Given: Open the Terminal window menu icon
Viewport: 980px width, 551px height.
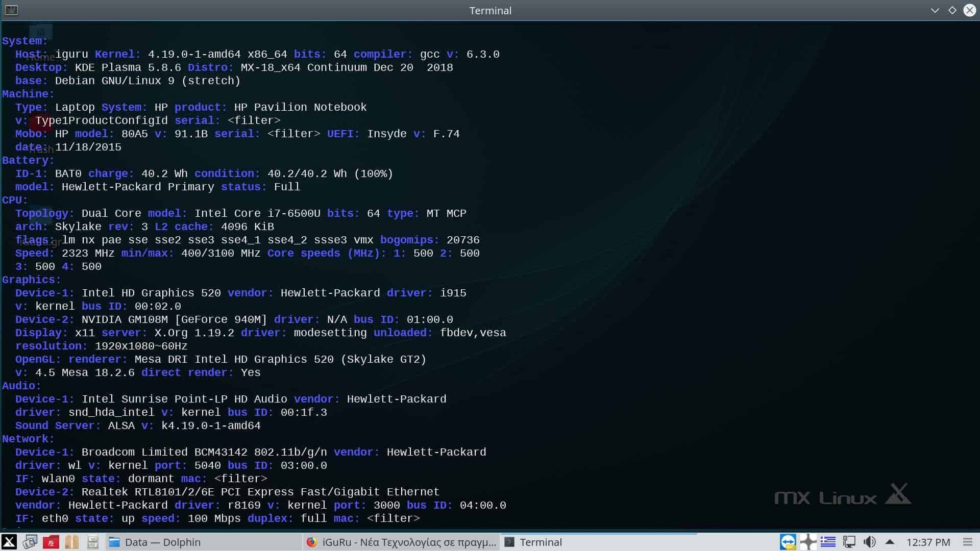Looking at the screenshot, I should click(11, 10).
